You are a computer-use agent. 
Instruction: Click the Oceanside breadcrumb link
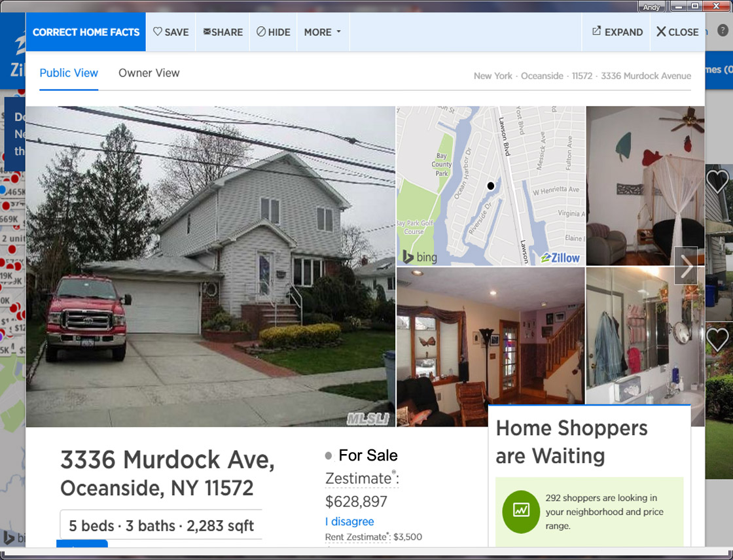click(542, 76)
